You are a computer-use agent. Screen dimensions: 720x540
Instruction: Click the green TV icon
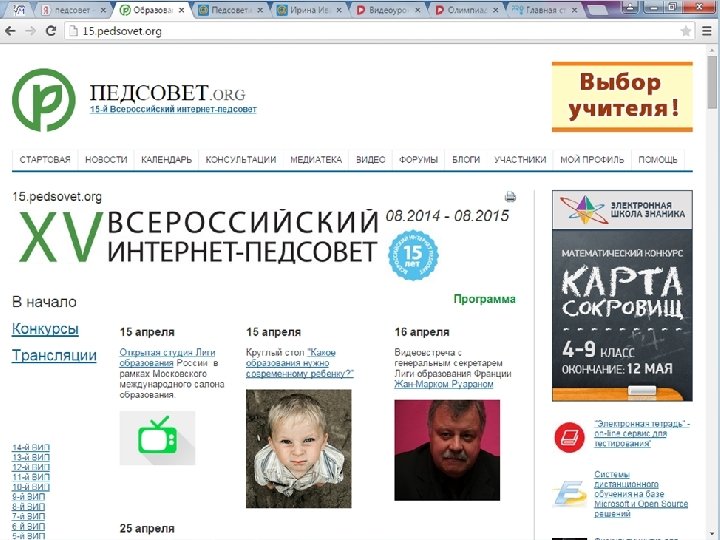157,438
